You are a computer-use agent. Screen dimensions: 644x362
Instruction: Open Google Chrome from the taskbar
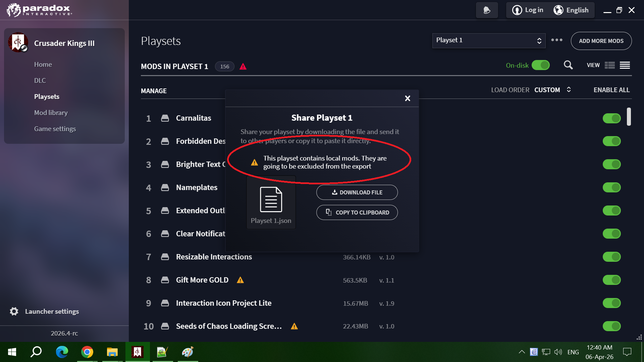(87, 352)
